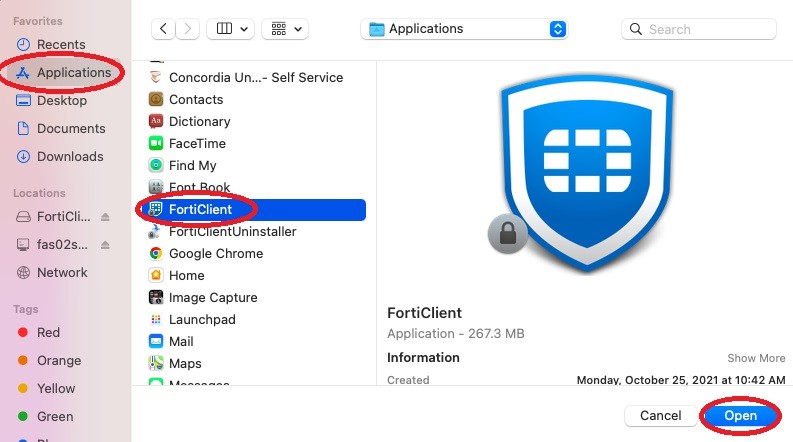Click the Cancel button
Screen dimensions: 793x442
tap(660, 415)
